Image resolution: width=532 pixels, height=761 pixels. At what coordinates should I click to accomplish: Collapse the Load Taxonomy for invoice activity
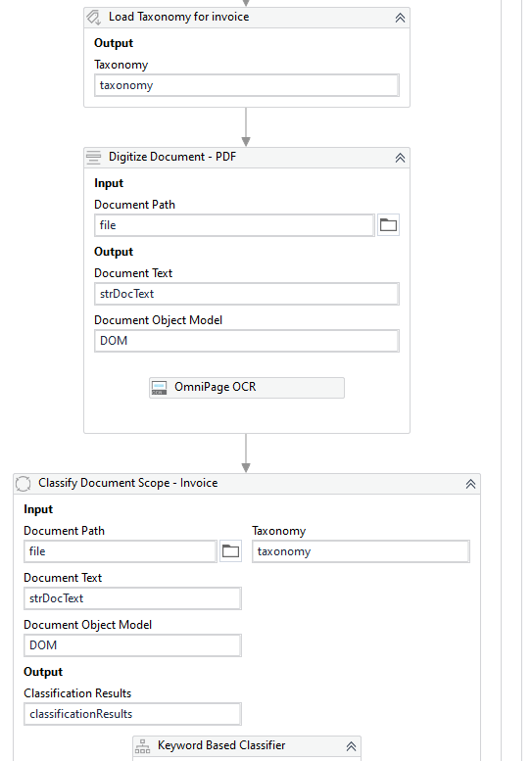click(x=400, y=18)
